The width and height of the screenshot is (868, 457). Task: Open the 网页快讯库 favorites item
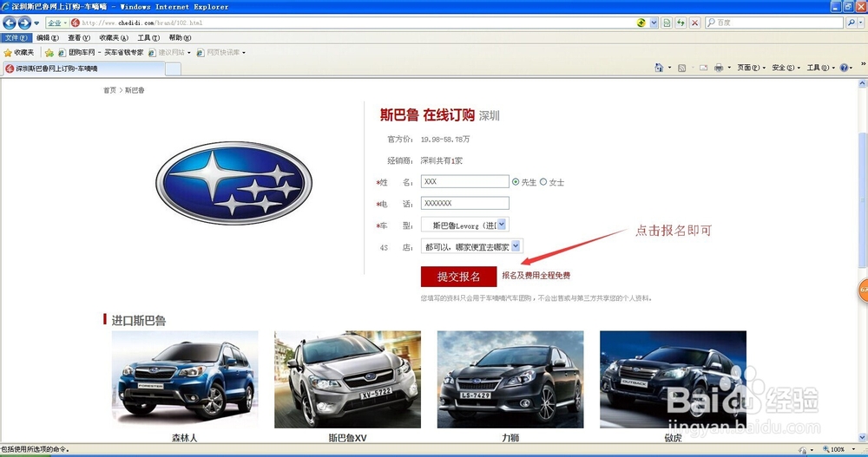pyautogui.click(x=220, y=53)
